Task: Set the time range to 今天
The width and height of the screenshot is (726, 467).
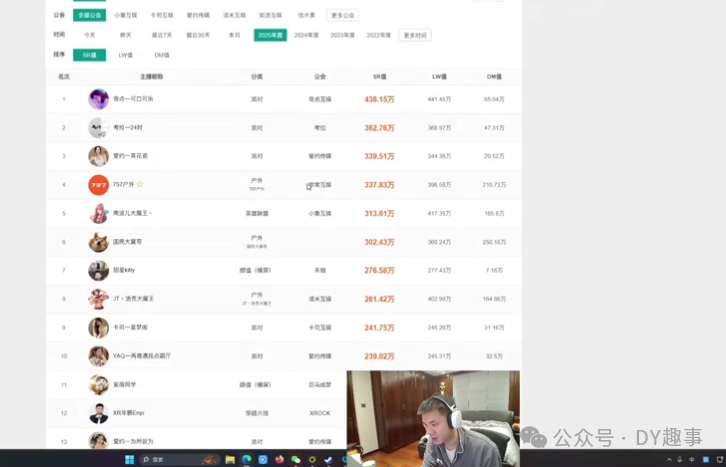Action: [89, 35]
